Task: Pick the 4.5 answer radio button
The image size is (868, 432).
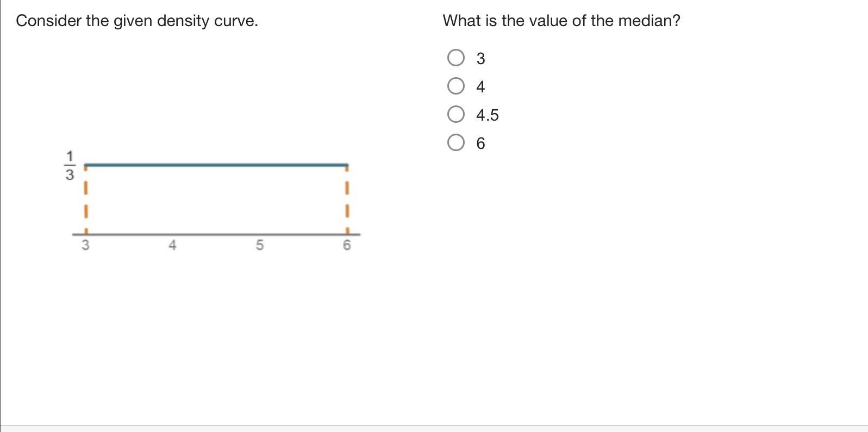Action: pyautogui.click(x=455, y=114)
